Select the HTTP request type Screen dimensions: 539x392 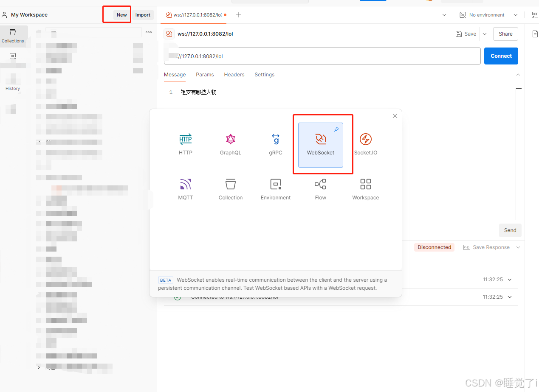click(186, 144)
